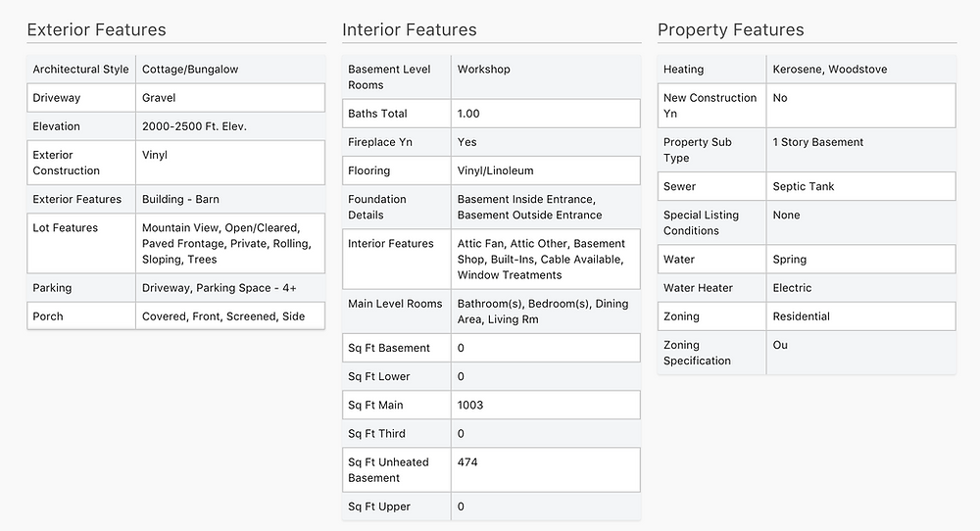Screen dimensions: 980x531
Task: Click the Property Features heading
Action: coord(731,29)
